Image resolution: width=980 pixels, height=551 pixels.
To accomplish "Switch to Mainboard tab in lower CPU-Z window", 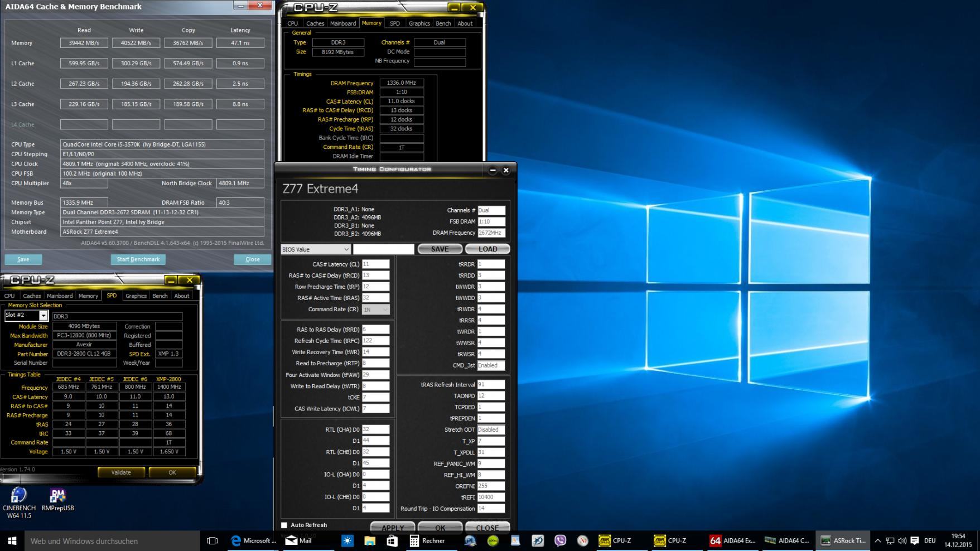I will (x=60, y=296).
